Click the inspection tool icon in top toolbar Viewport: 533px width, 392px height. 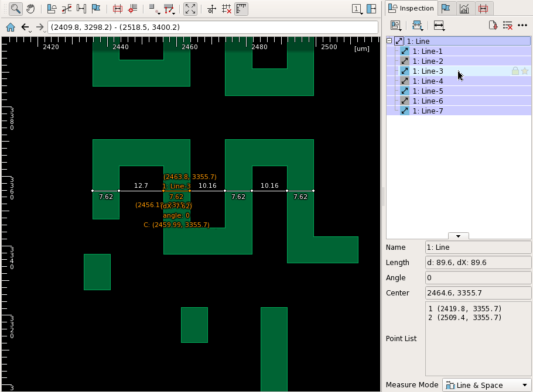(52, 9)
